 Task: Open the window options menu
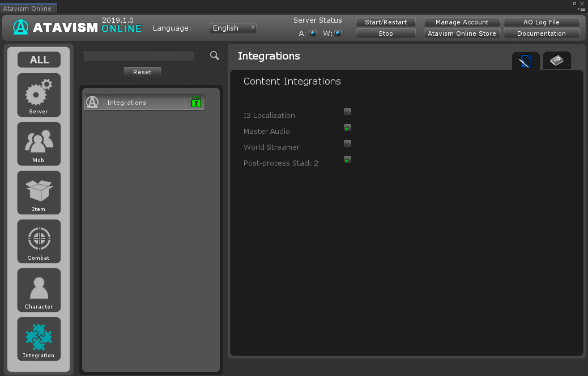[x=581, y=9]
